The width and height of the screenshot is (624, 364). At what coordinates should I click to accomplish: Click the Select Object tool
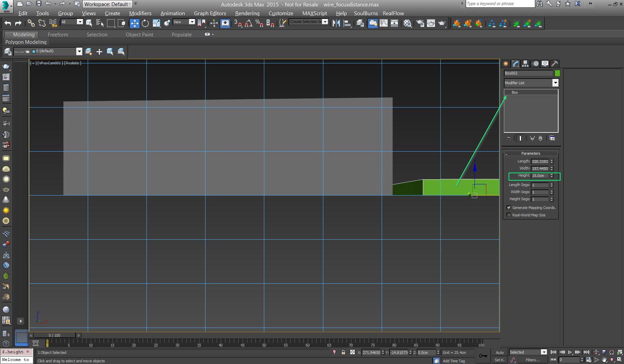pyautogui.click(x=89, y=23)
